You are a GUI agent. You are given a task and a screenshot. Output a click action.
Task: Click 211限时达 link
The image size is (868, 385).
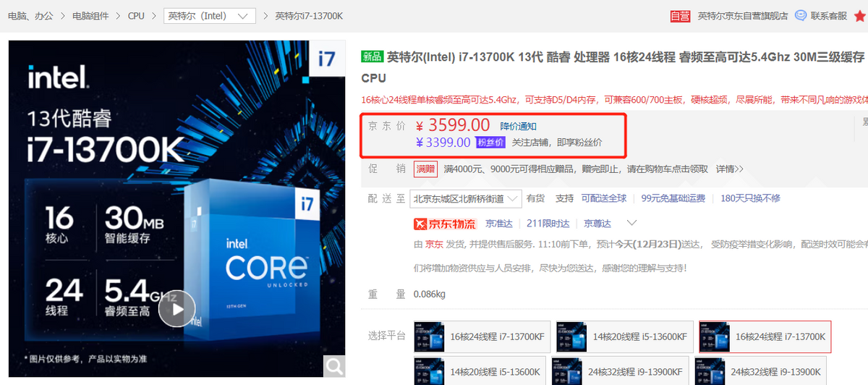tap(548, 224)
